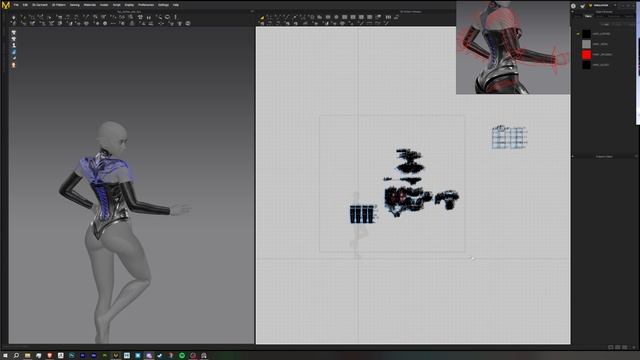Open Spotify from taskbar
The height and width of the screenshot is (360, 640).
182,356
